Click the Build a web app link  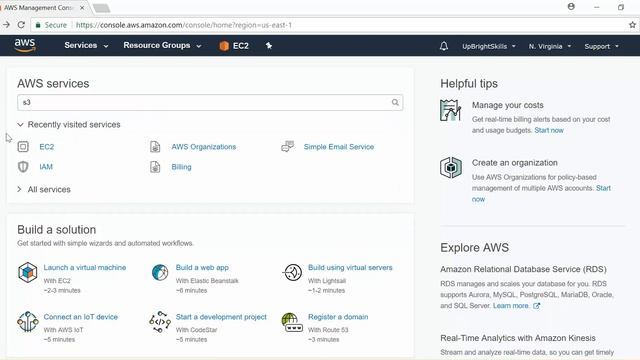(x=202, y=267)
